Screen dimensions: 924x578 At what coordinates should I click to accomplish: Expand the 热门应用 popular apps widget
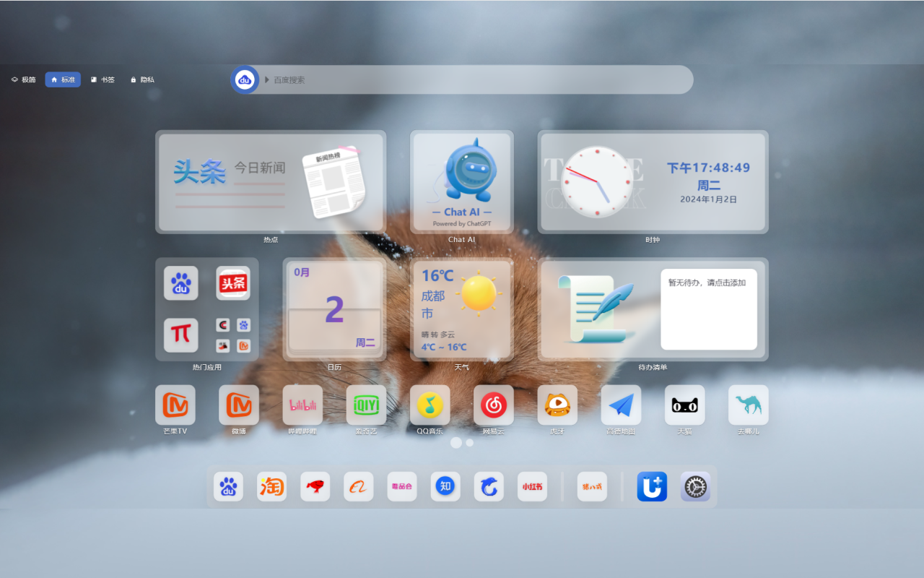(x=206, y=309)
